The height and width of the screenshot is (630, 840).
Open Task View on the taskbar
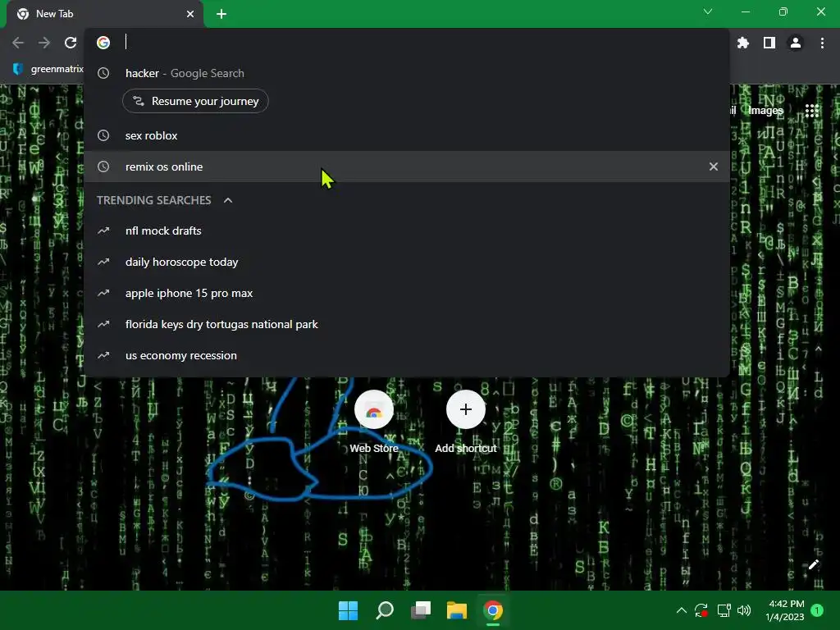421,610
